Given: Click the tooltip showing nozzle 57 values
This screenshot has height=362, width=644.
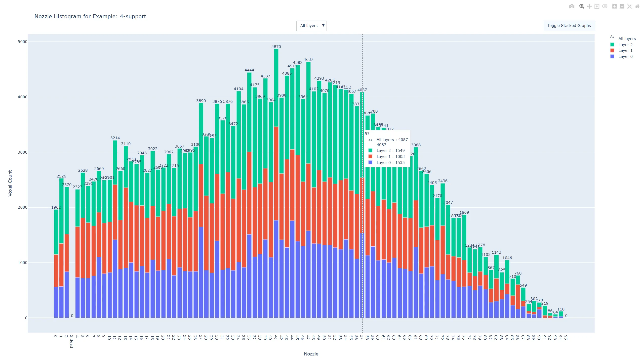Looking at the screenshot, I should click(387, 148).
